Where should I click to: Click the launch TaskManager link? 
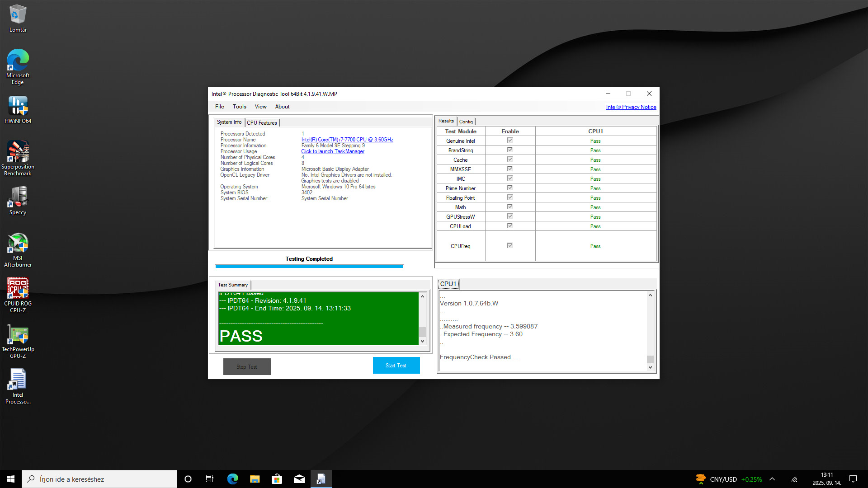333,151
